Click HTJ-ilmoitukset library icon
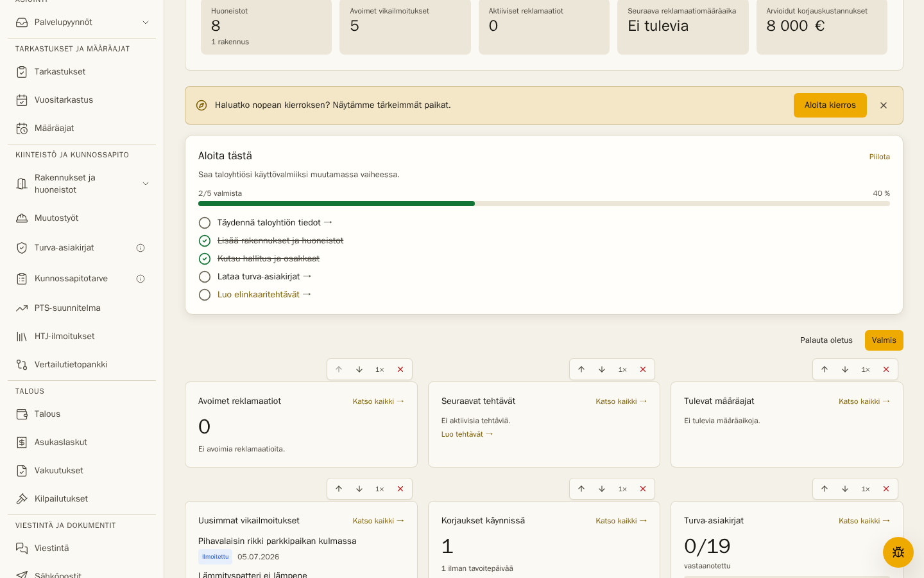Viewport: 924px width, 578px height. [22, 337]
